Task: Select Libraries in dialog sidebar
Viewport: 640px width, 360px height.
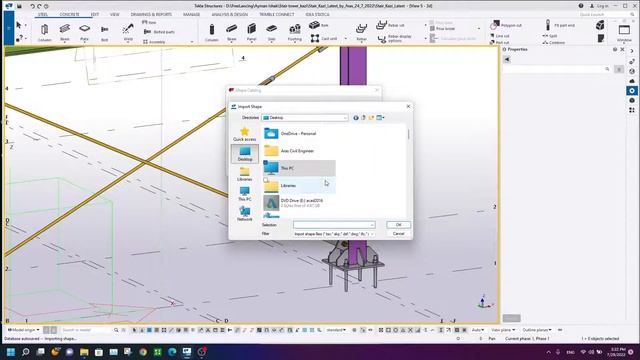Action: (x=244, y=174)
